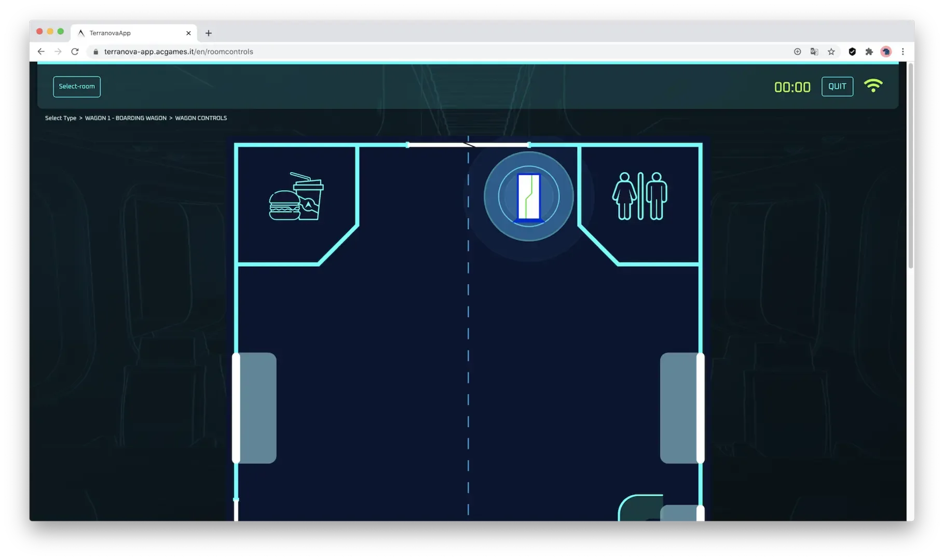
Task: Select the food and drink area icon
Action: [x=296, y=197]
